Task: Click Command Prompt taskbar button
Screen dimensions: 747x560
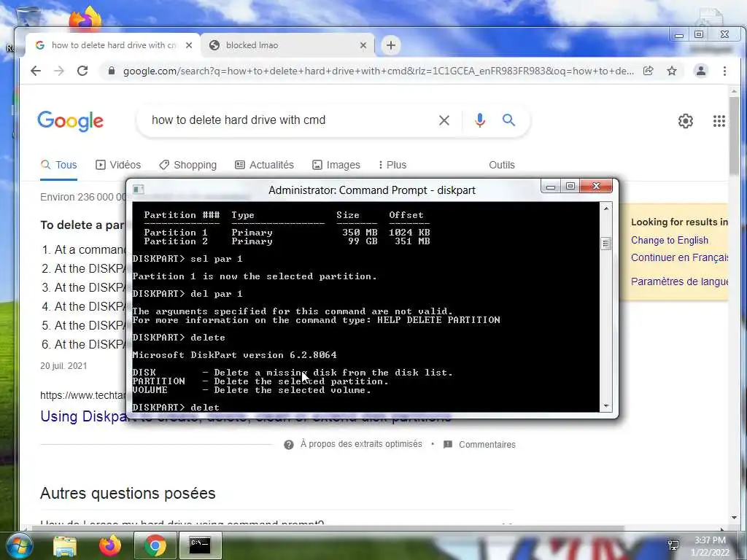Action: [200, 546]
